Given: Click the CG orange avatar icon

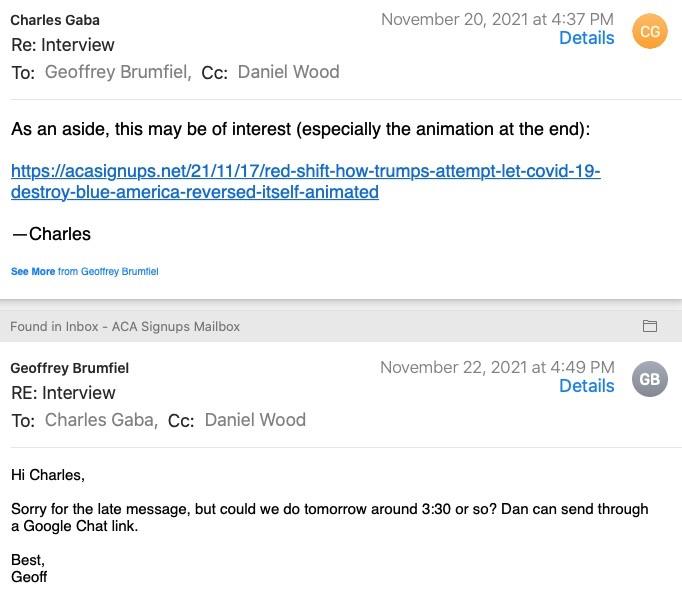Looking at the screenshot, I should (650, 32).
